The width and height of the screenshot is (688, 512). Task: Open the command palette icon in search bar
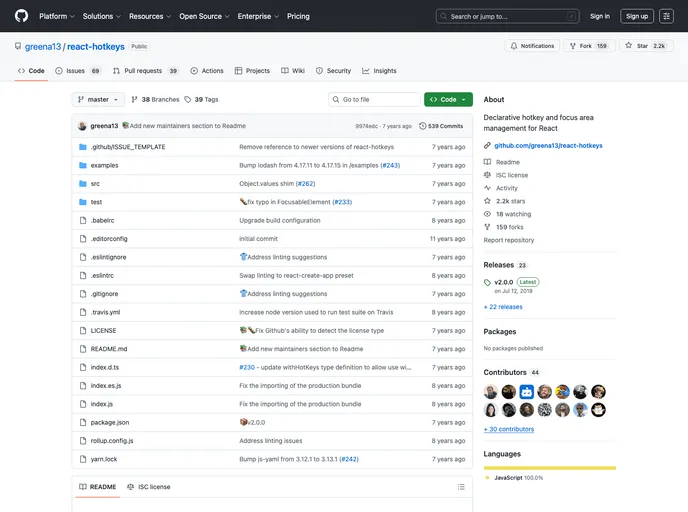pyautogui.click(x=570, y=16)
